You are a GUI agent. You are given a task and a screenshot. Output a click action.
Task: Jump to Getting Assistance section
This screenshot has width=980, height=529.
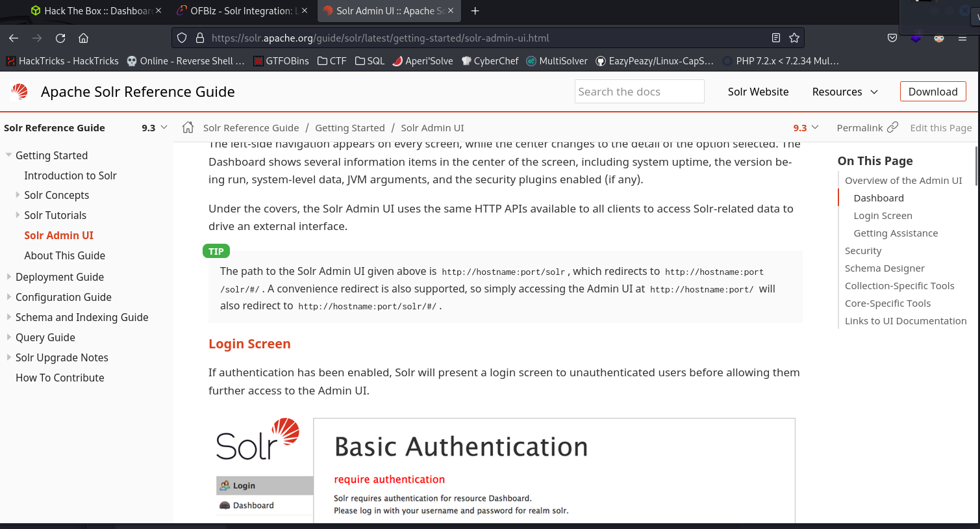coord(896,233)
